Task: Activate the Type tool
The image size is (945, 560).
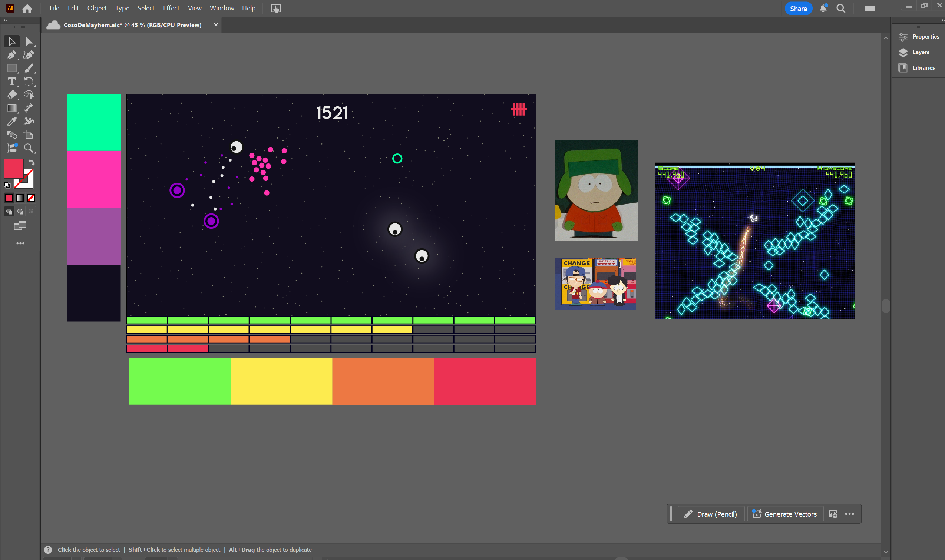Action: (x=12, y=82)
